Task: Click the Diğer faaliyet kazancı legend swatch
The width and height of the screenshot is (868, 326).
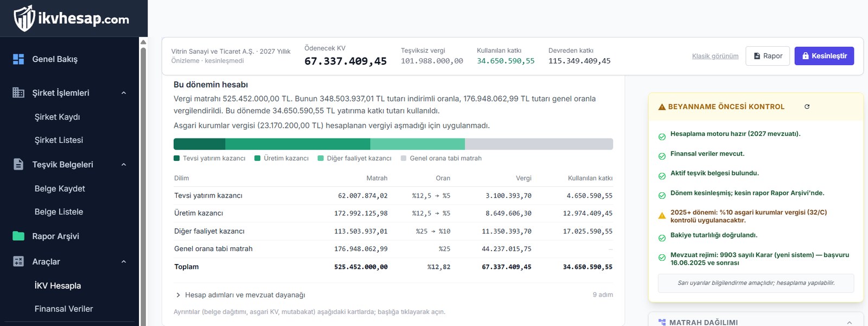Action: point(321,159)
